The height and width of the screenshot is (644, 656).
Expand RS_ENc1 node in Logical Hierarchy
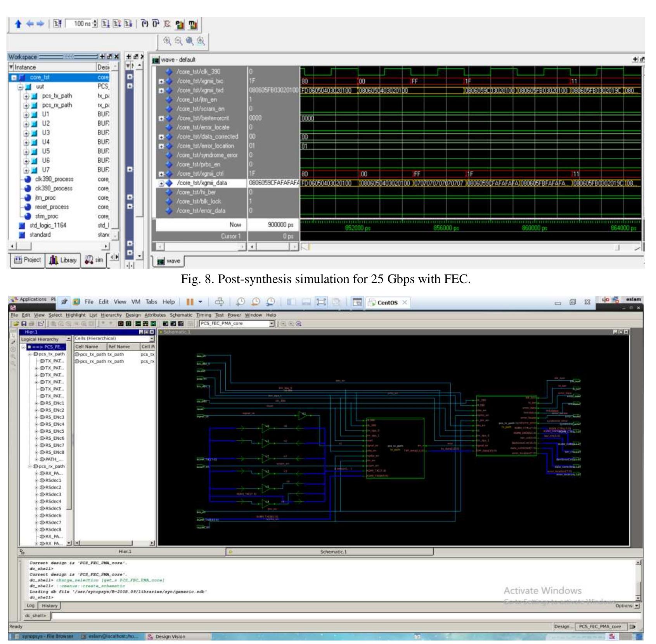click(36, 403)
